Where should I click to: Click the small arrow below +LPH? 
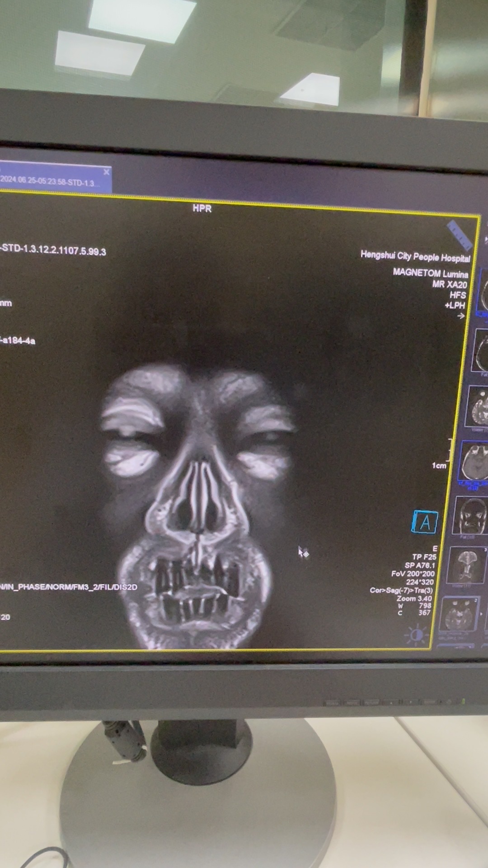coord(460,316)
